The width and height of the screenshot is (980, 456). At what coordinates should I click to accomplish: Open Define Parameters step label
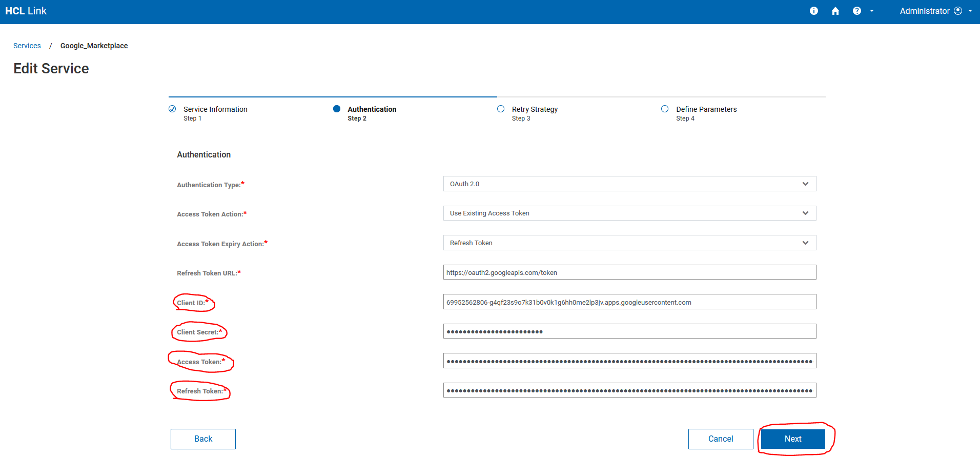click(706, 109)
